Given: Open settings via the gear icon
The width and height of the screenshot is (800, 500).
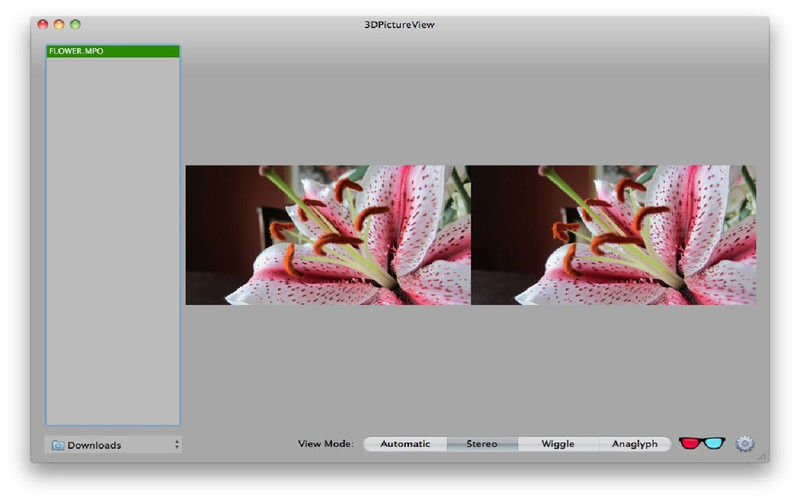Looking at the screenshot, I should (x=745, y=444).
